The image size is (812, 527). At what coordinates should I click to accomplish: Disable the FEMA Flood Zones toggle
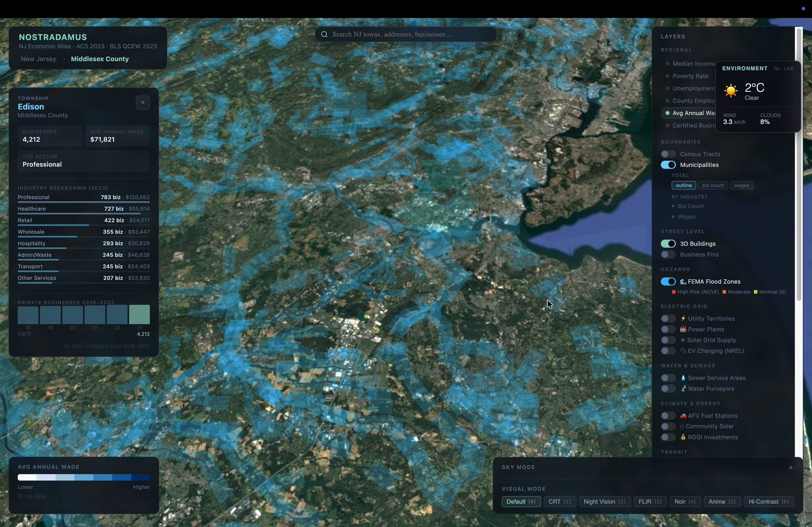(x=668, y=282)
